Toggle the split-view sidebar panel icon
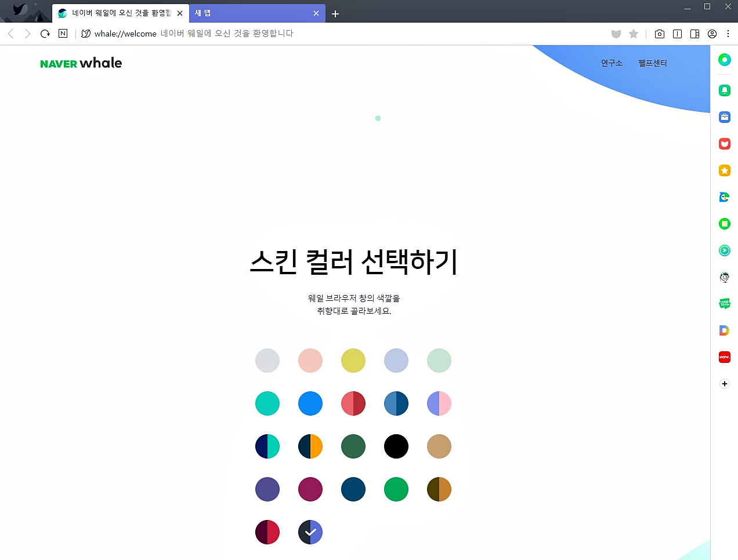Image resolution: width=738 pixels, height=560 pixels. pos(694,34)
